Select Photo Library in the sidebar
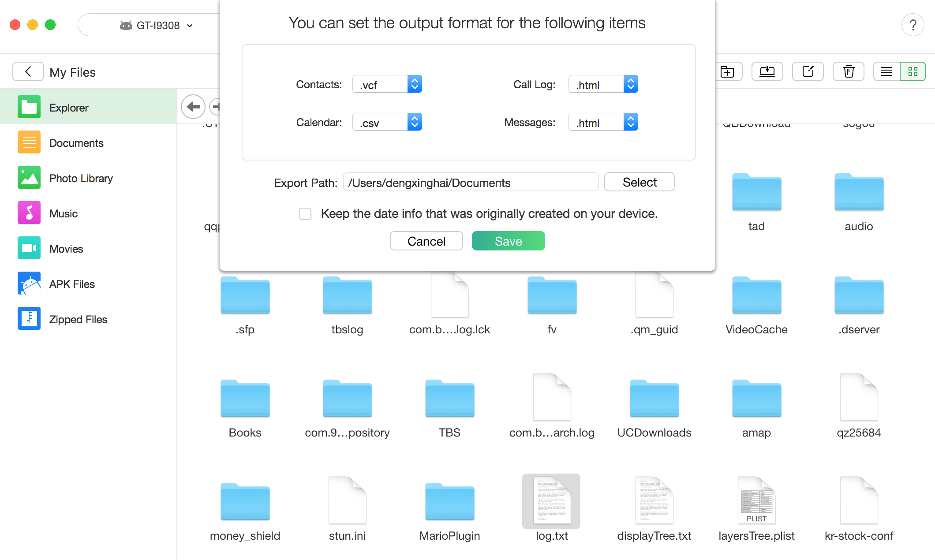Image resolution: width=935 pixels, height=560 pixels. point(88,178)
